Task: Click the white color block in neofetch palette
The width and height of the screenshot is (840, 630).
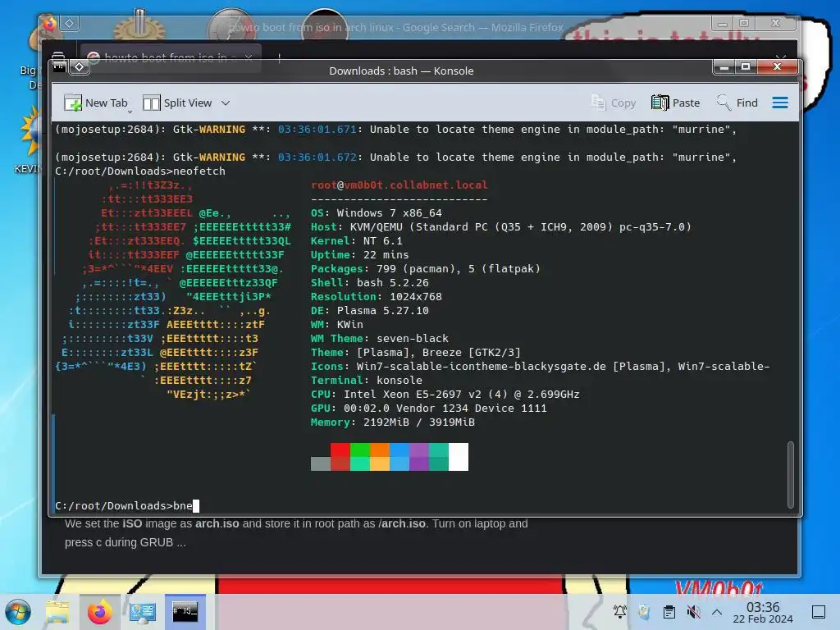Action: (x=458, y=457)
